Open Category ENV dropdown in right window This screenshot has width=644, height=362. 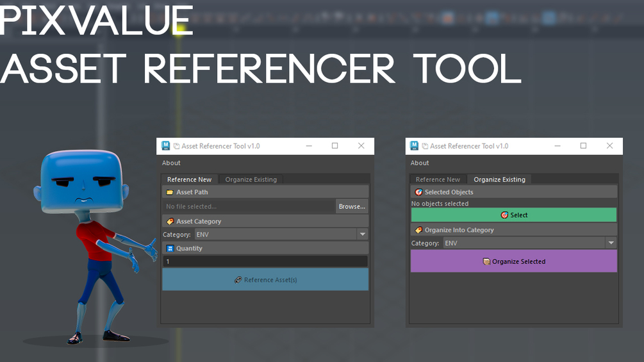pyautogui.click(x=530, y=243)
